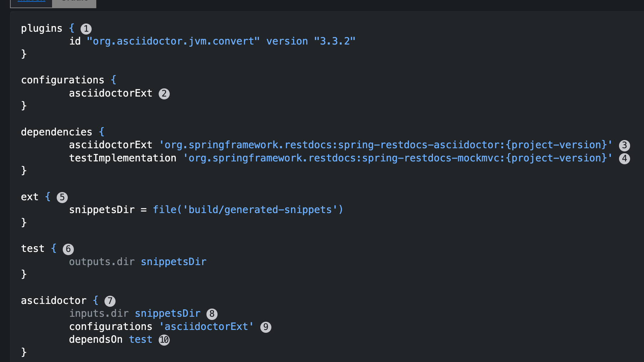Click the id keyword in plugins block
The height and width of the screenshot is (362, 644).
click(x=75, y=41)
